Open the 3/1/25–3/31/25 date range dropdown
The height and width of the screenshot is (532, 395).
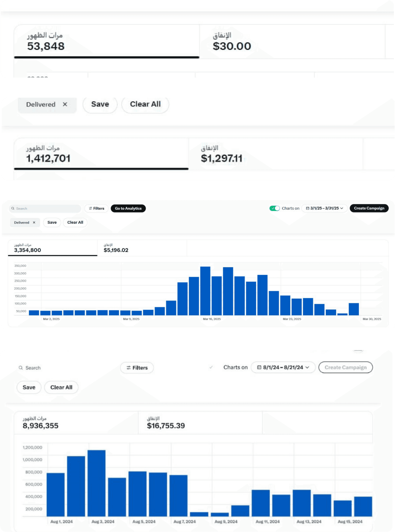324,208
